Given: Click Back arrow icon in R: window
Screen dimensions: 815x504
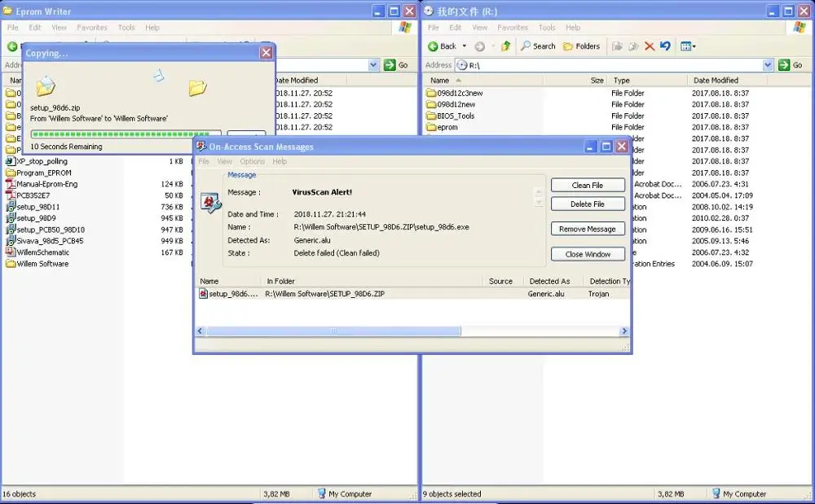Looking at the screenshot, I should (433, 46).
